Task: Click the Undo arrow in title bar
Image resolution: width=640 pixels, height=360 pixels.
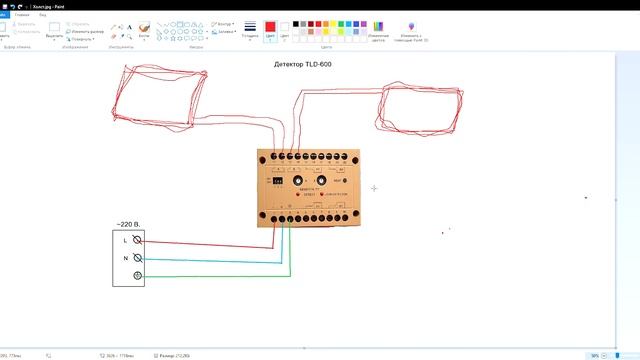Action: click(x=13, y=7)
